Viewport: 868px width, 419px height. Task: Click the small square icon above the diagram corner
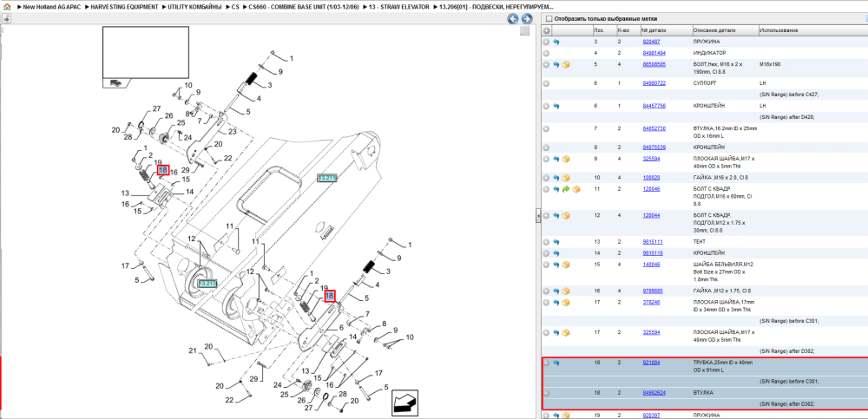525,31
